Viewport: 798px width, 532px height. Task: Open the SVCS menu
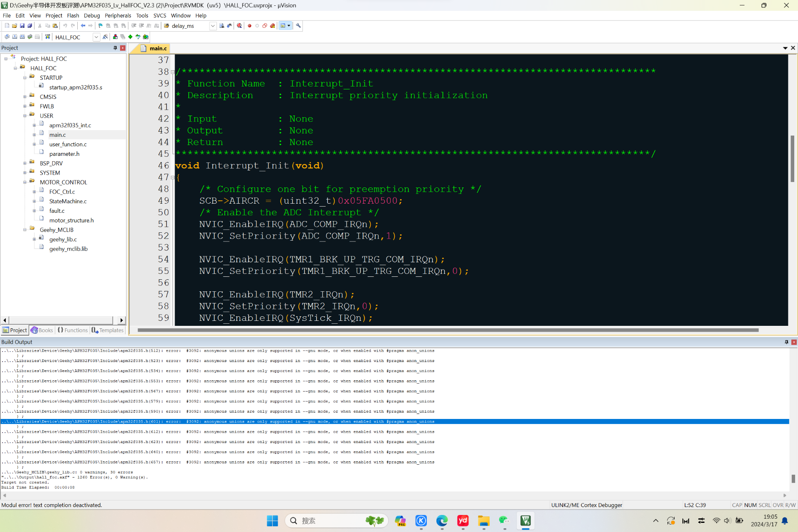coord(160,15)
